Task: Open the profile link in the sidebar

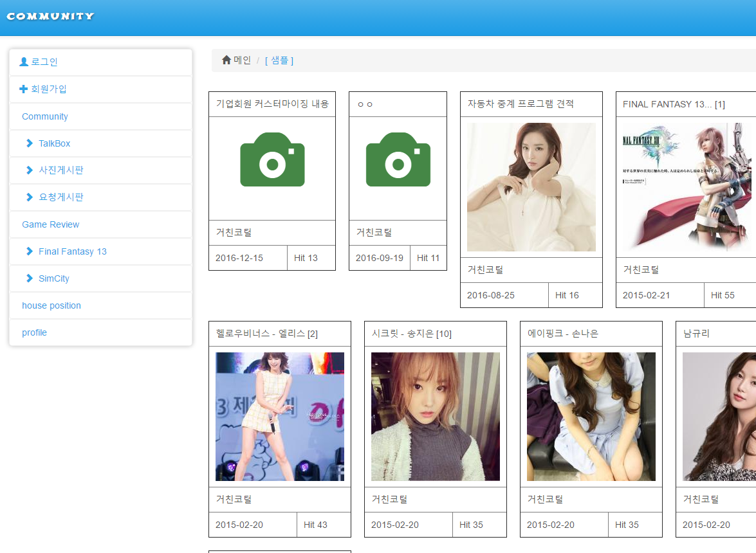Action: click(35, 332)
